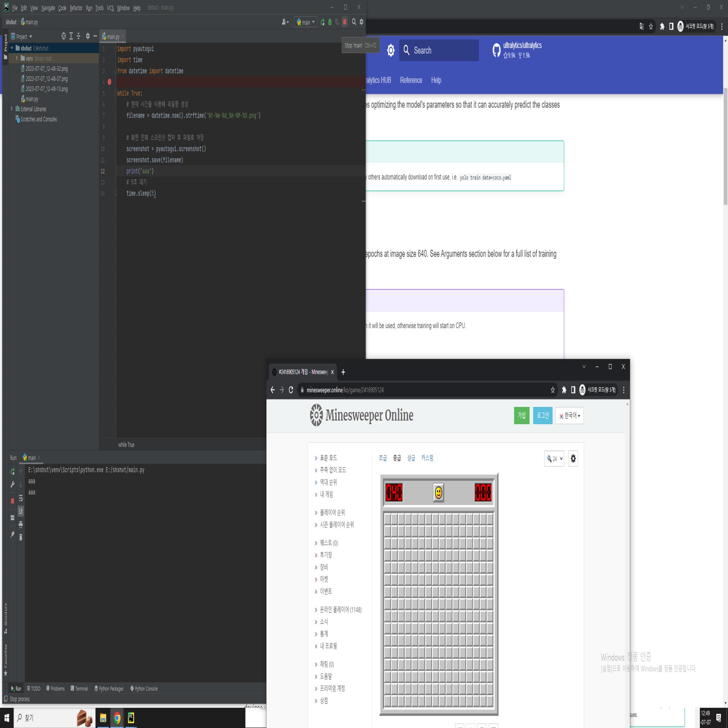728x728 pixels.
Task: Open Chrome from the Windows taskbar
Action: [x=117, y=718]
